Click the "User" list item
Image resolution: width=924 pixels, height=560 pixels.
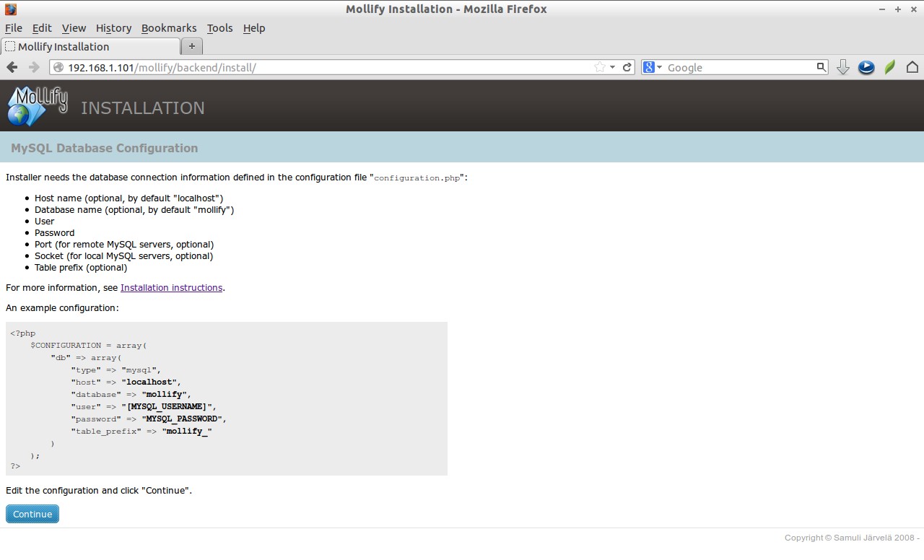click(x=45, y=221)
